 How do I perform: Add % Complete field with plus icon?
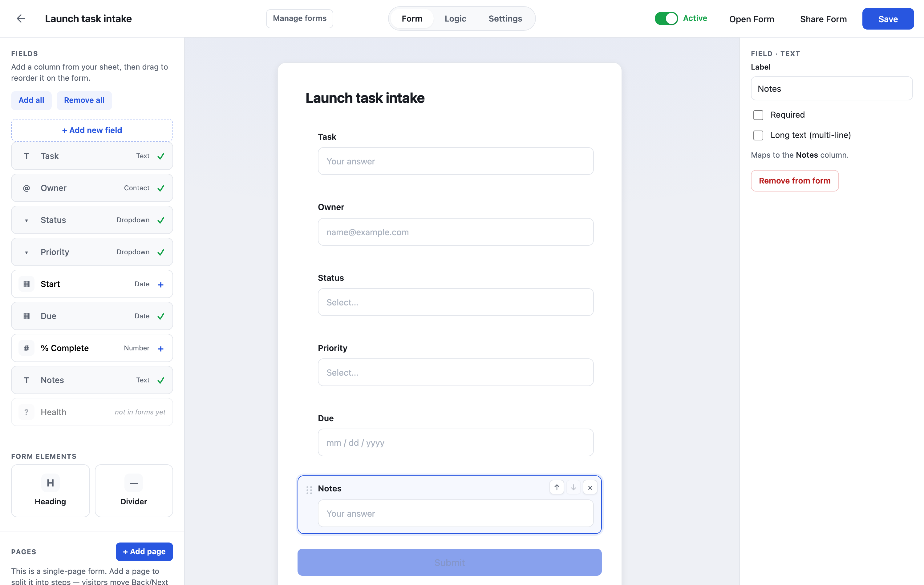coord(161,348)
